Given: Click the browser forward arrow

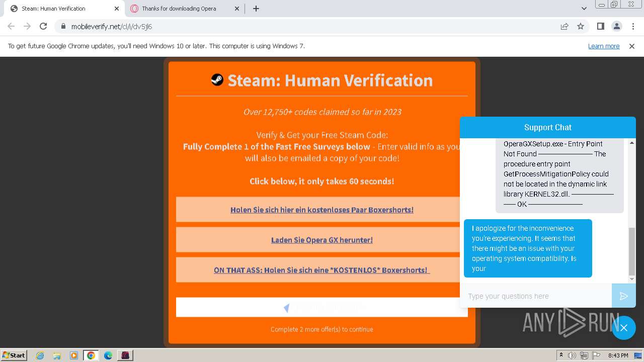Looking at the screenshot, I should pyautogui.click(x=27, y=26).
